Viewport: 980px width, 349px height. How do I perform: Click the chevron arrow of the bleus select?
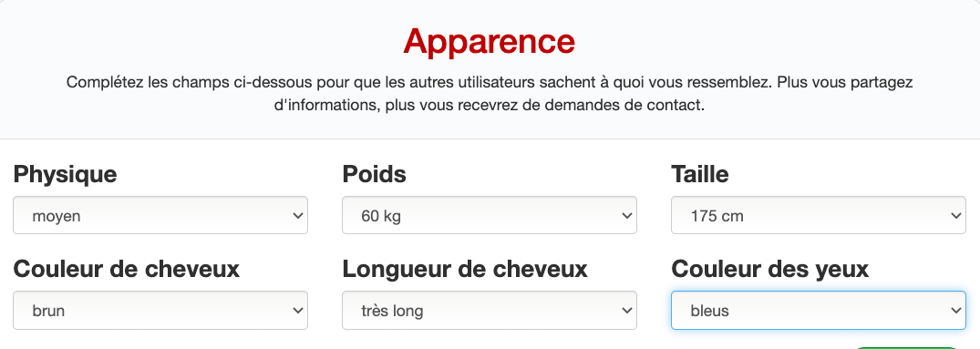click(955, 311)
